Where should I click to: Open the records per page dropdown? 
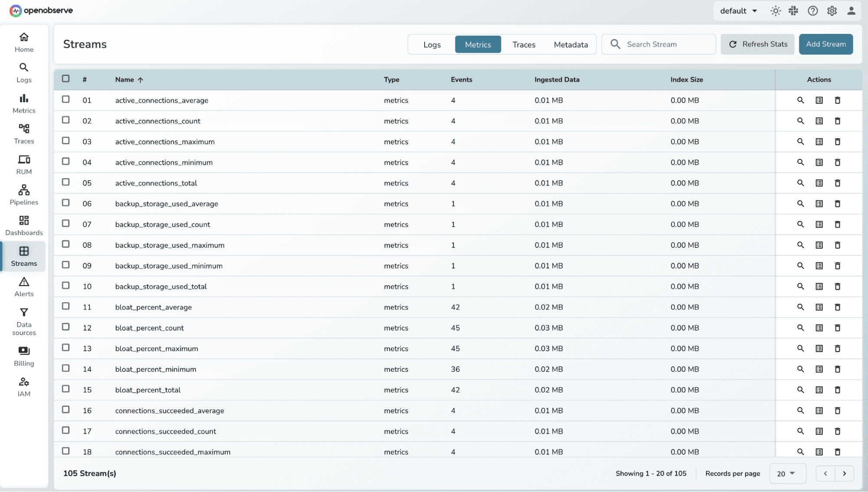point(787,473)
